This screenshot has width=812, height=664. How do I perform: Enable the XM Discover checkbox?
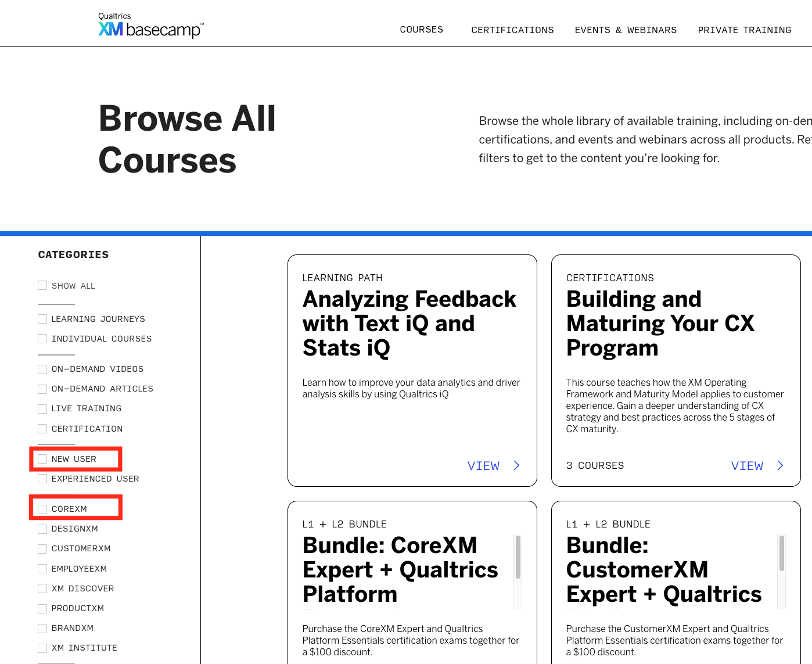pos(42,588)
